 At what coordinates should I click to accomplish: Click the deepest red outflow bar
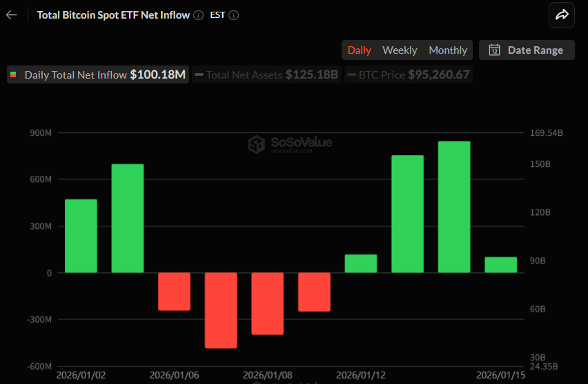coord(221,310)
